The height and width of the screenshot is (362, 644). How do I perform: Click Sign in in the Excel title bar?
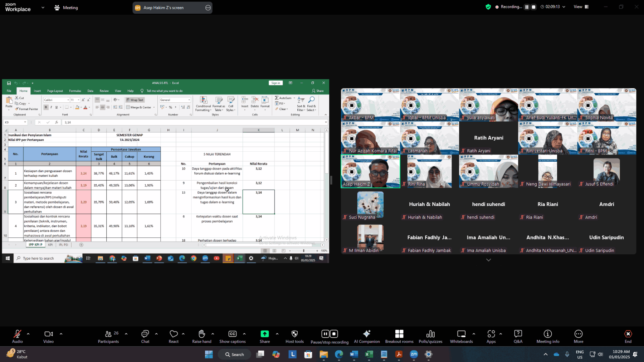(275, 83)
